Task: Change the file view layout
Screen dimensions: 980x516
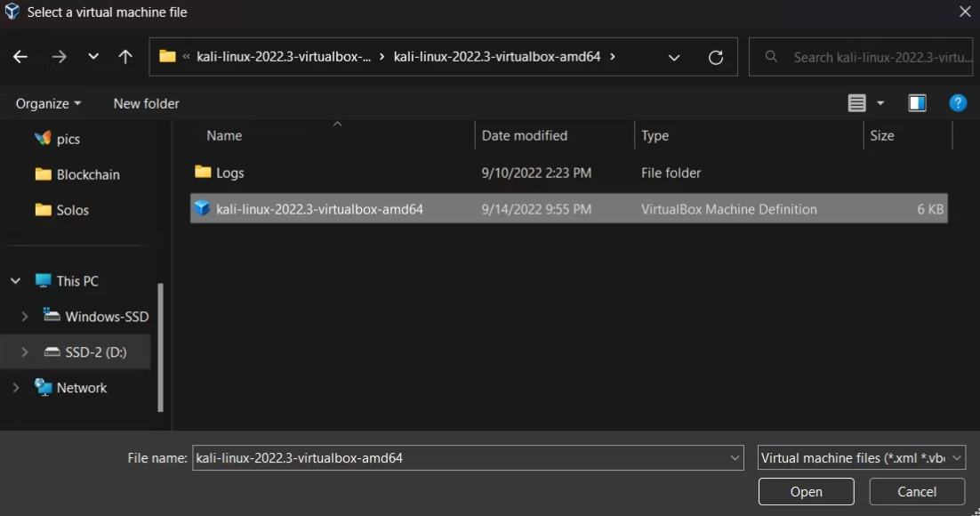Action: click(857, 103)
